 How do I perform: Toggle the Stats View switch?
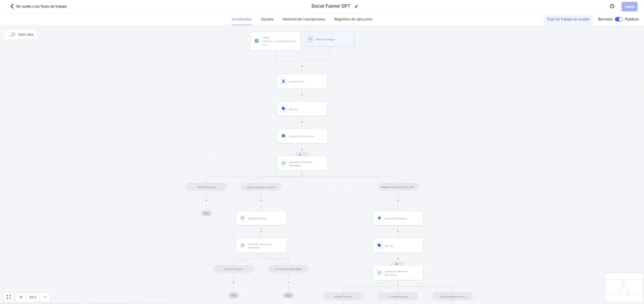(x=12, y=34)
